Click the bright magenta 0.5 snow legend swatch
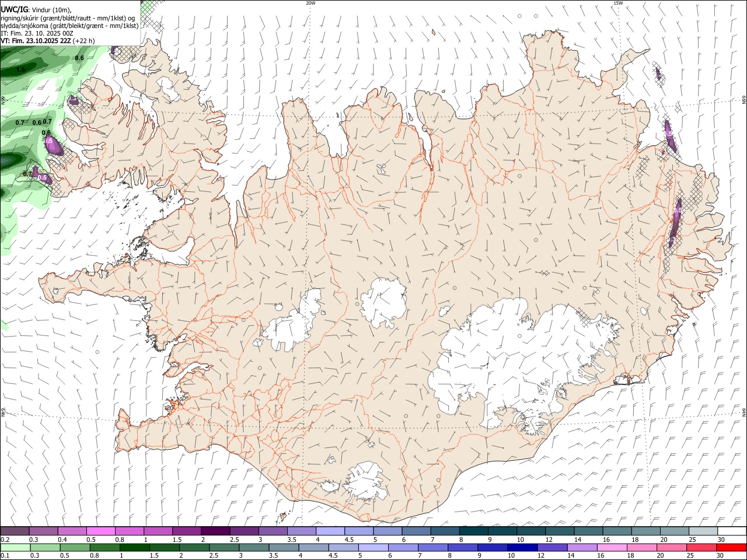Viewport: 747px width, 560px height. point(100,531)
